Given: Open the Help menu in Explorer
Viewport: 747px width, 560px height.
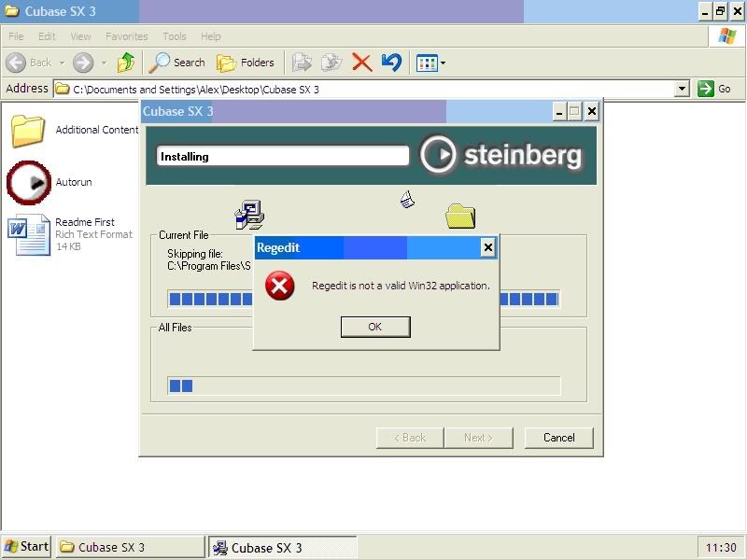Looking at the screenshot, I should pyautogui.click(x=211, y=36).
